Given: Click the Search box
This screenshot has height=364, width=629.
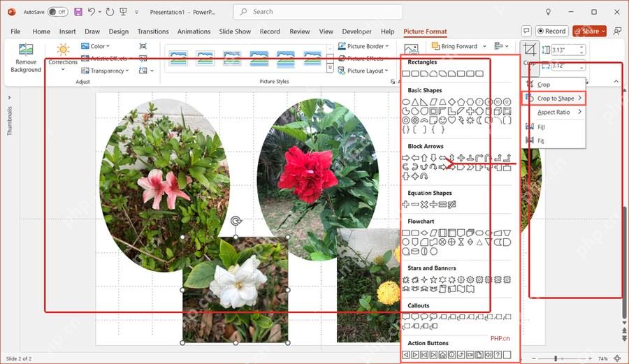Looking at the screenshot, I should [x=318, y=12].
